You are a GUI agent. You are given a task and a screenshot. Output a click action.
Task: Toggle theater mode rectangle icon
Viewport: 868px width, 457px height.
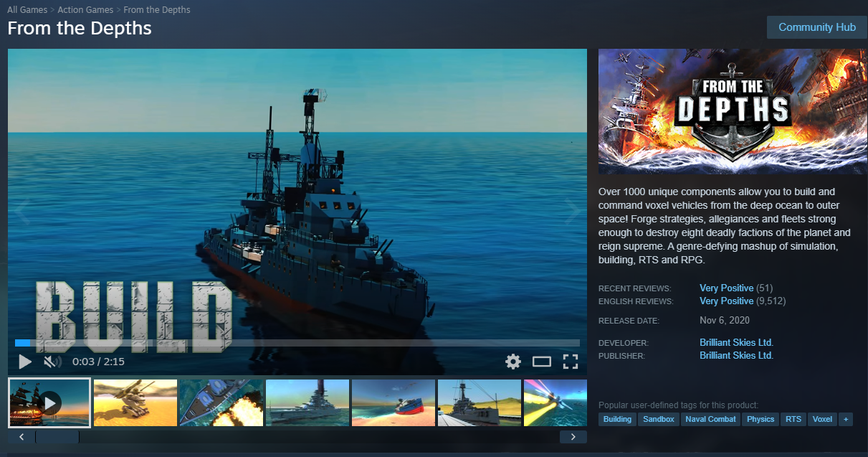coord(542,362)
